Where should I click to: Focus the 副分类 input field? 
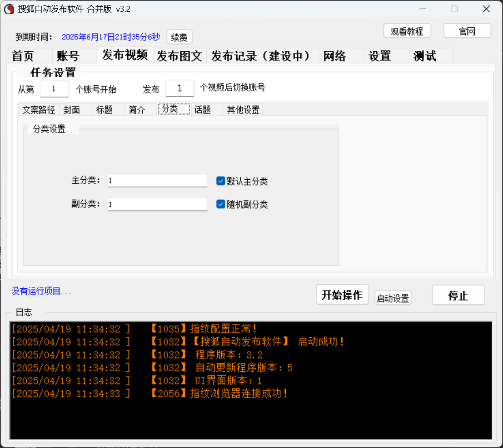158,204
